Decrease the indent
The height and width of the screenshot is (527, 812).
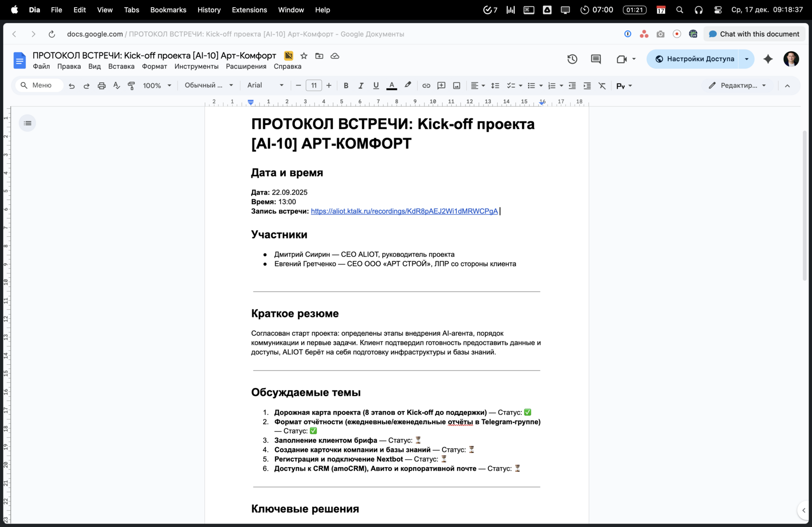pos(572,85)
